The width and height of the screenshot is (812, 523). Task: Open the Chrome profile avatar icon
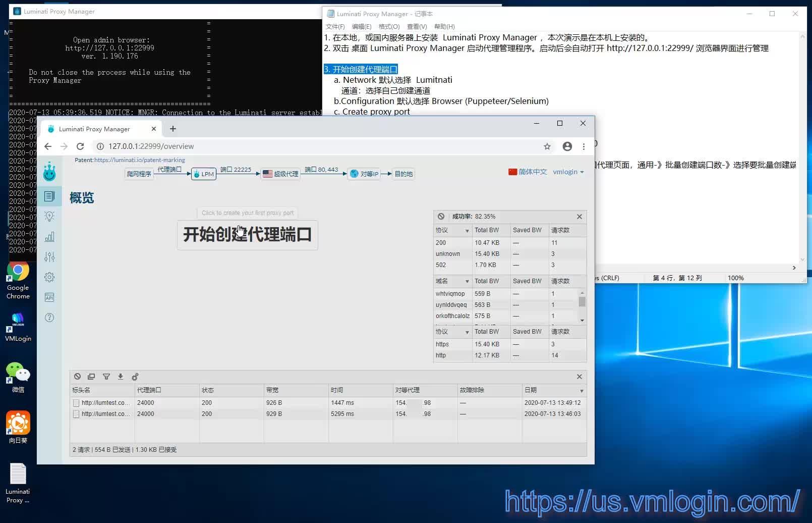(567, 146)
